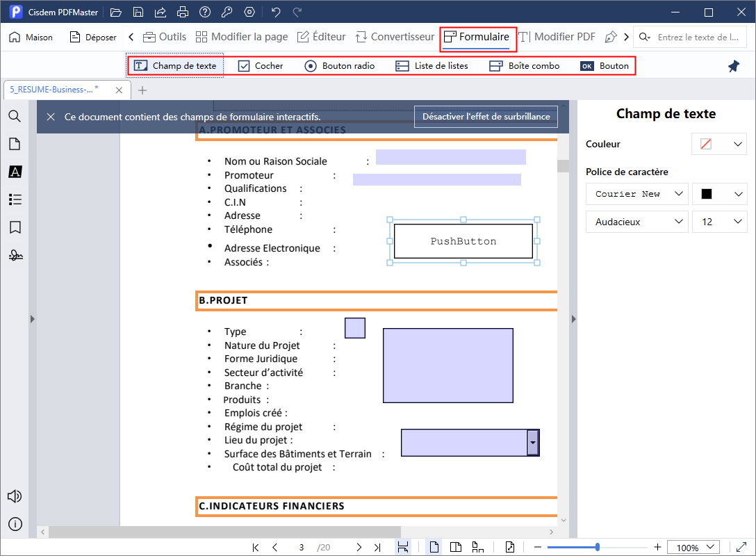Viewport: 756px width, 556px height.
Task: Open help via the question mark icon
Action: pos(205,12)
